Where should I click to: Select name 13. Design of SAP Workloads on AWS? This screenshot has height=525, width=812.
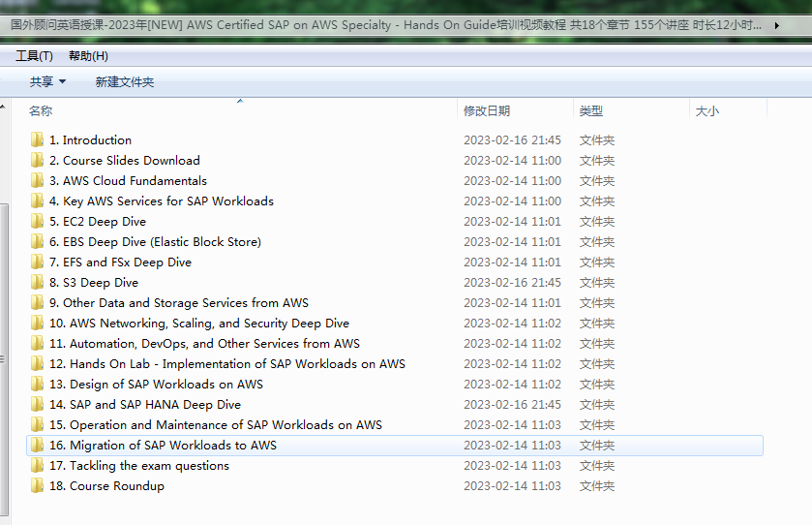pyautogui.click(x=157, y=384)
